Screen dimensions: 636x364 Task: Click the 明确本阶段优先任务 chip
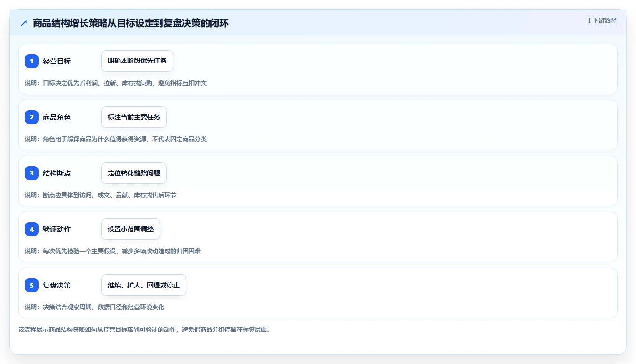[x=137, y=61]
